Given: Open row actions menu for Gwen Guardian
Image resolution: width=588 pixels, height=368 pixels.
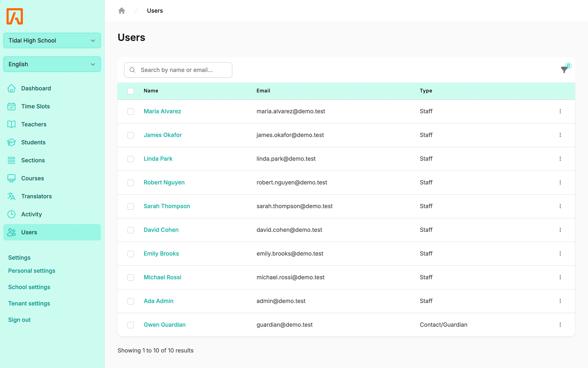Looking at the screenshot, I should (x=560, y=325).
